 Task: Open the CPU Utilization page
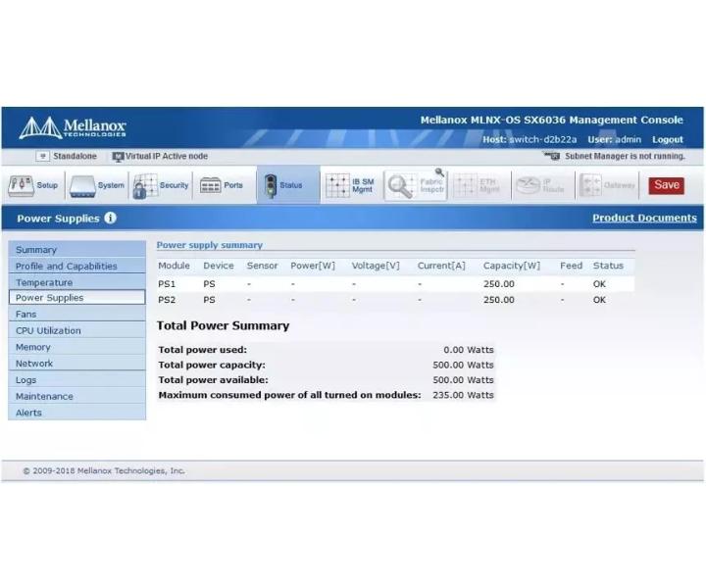(x=77, y=330)
